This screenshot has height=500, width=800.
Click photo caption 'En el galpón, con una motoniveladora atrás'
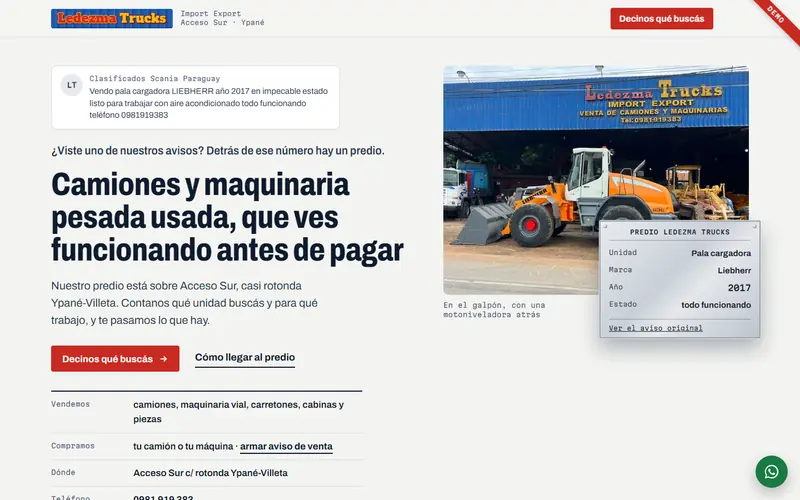pos(494,310)
